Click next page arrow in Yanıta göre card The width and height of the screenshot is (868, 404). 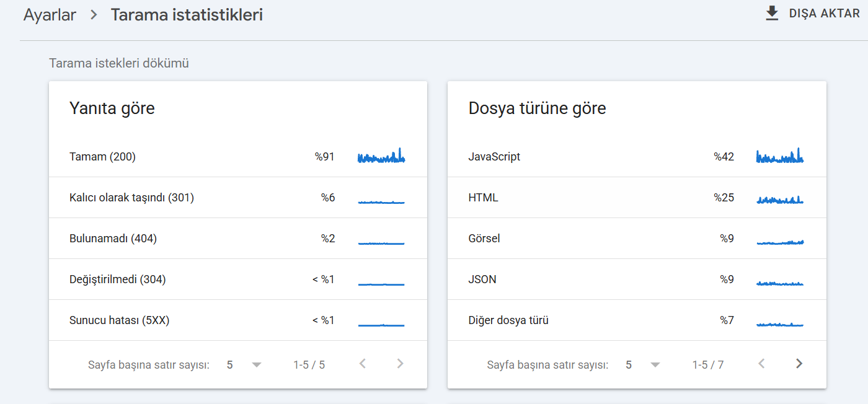point(401,364)
